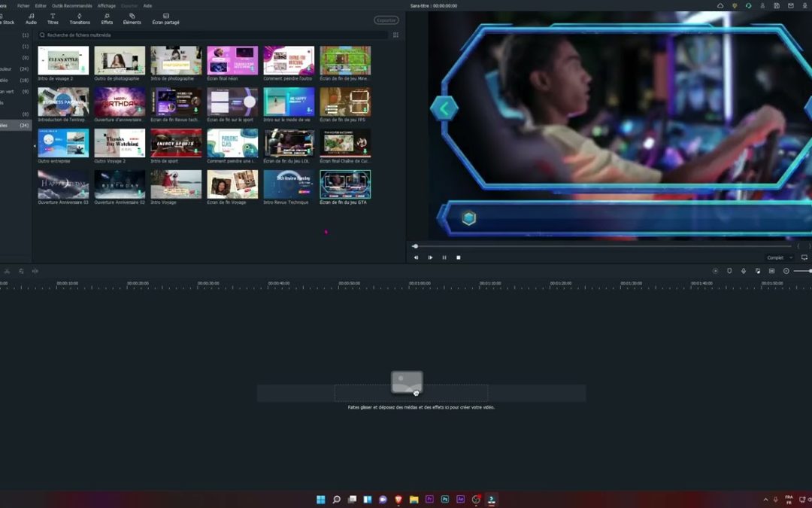Go to the Effets tab
This screenshot has width=812, height=508.
pos(107,19)
